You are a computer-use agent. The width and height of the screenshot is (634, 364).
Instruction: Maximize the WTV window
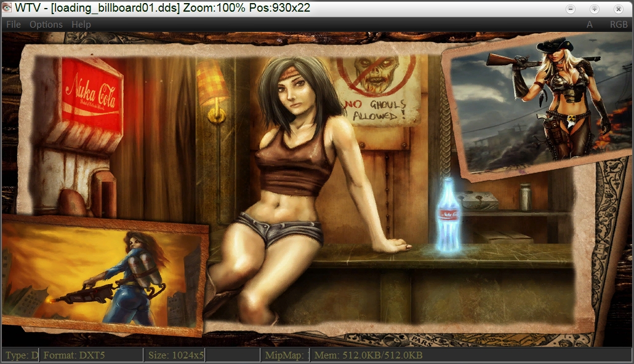tap(594, 9)
